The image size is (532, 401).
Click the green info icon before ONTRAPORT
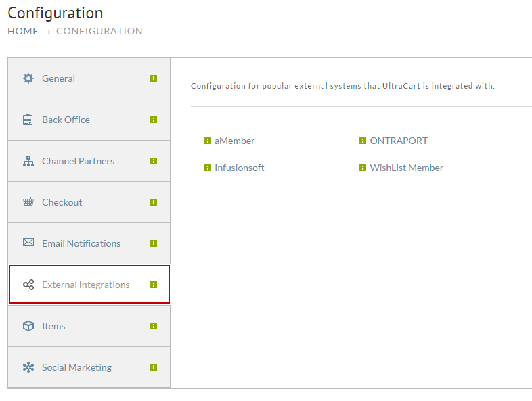[x=363, y=141]
